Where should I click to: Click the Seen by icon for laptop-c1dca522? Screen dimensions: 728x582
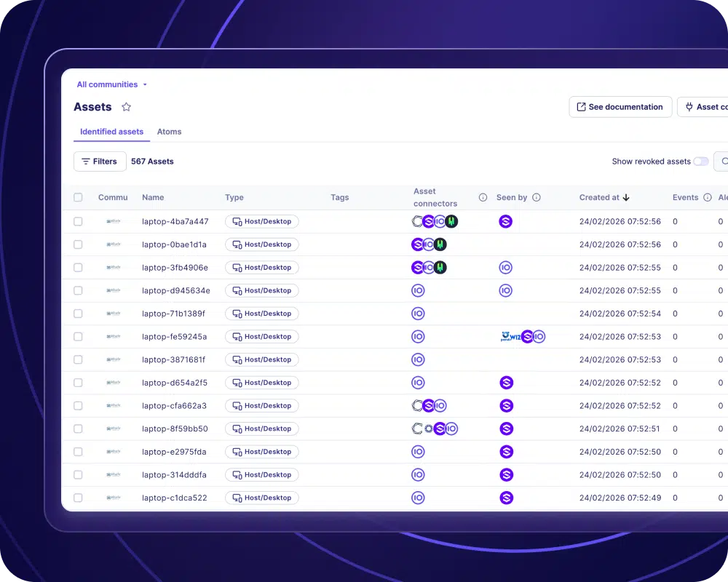pos(506,498)
